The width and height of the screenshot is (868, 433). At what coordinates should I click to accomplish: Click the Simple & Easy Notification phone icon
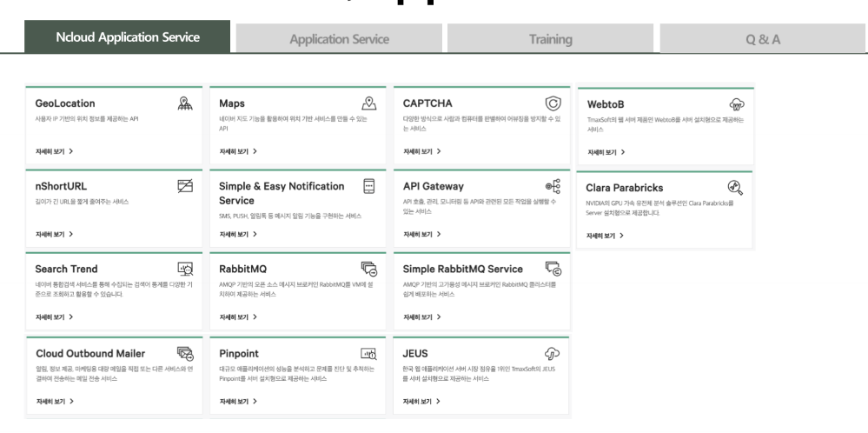pyautogui.click(x=369, y=186)
